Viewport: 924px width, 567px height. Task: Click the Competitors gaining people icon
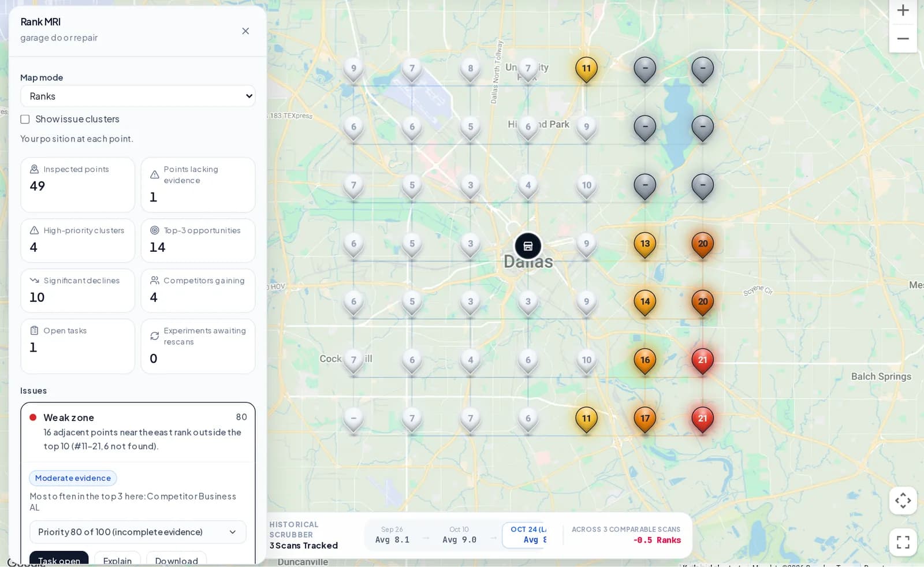point(154,281)
